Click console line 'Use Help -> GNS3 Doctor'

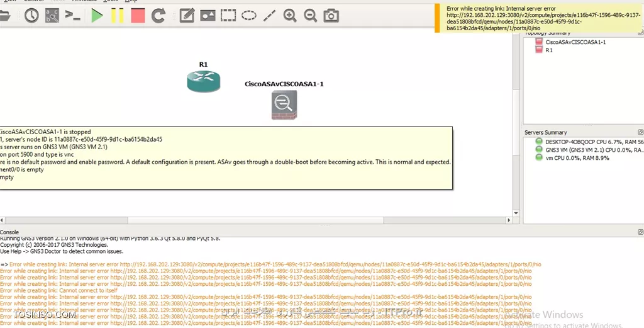tap(62, 251)
